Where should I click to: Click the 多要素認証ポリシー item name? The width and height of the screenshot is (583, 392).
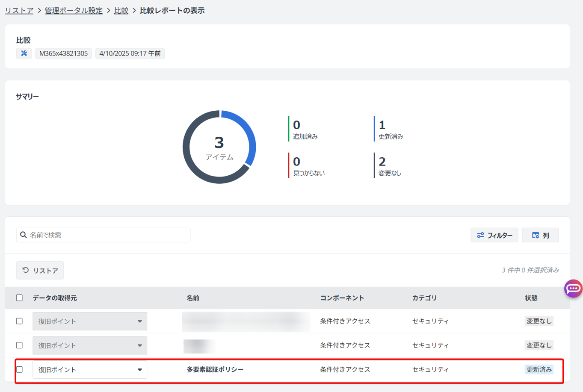pos(215,369)
